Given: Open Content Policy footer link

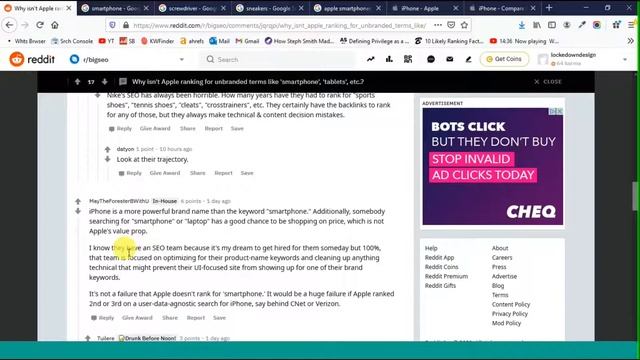Looking at the screenshot, I should coord(511,304).
